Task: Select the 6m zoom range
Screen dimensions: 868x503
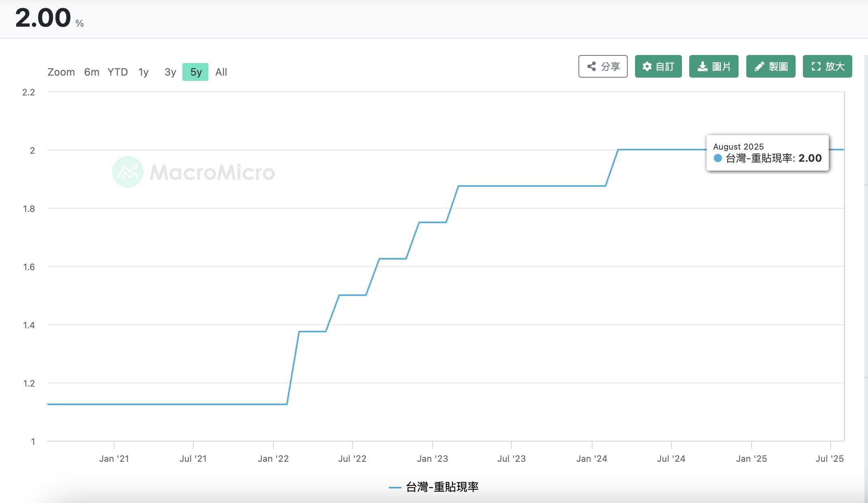Action: coord(92,72)
